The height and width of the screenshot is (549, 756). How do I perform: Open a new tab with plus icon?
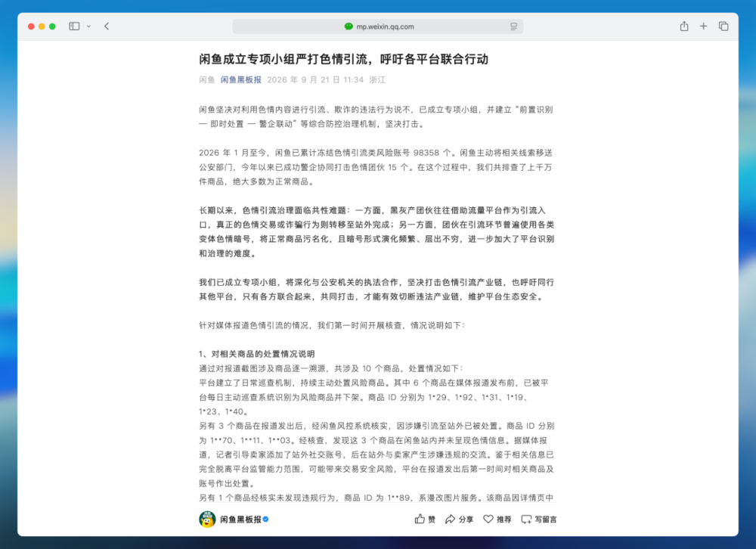click(x=703, y=26)
